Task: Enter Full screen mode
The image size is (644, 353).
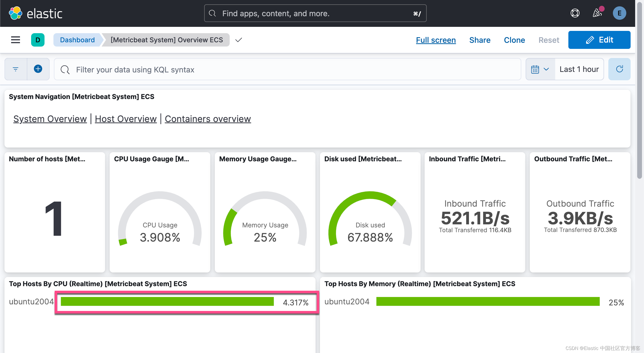Action: [x=436, y=40]
